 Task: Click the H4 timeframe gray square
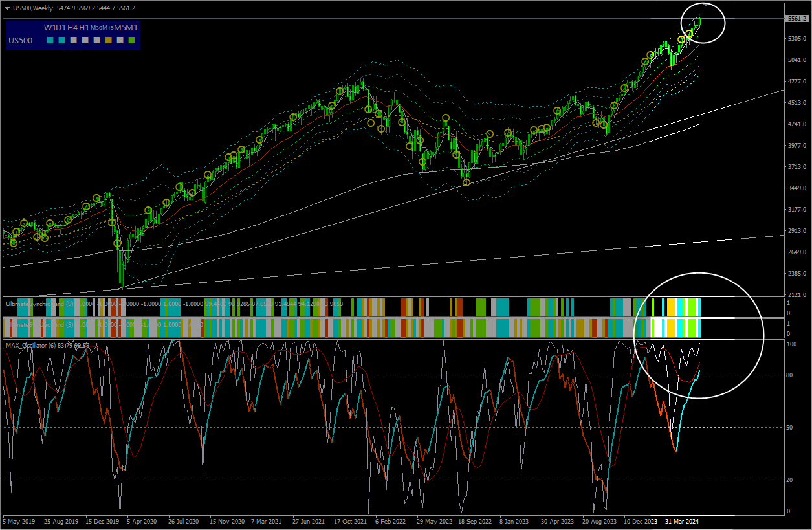pos(73,40)
